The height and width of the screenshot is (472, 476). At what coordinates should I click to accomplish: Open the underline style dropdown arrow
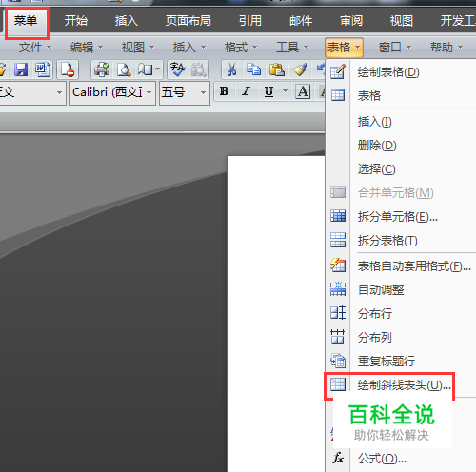click(285, 91)
